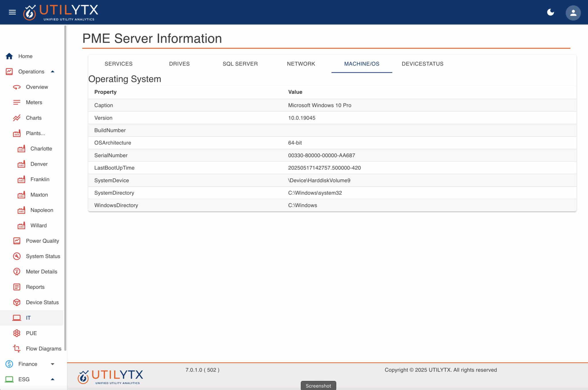Viewport: 588px width, 390px height.
Task: Click the Napoleon plant icon
Action: [x=21, y=210]
